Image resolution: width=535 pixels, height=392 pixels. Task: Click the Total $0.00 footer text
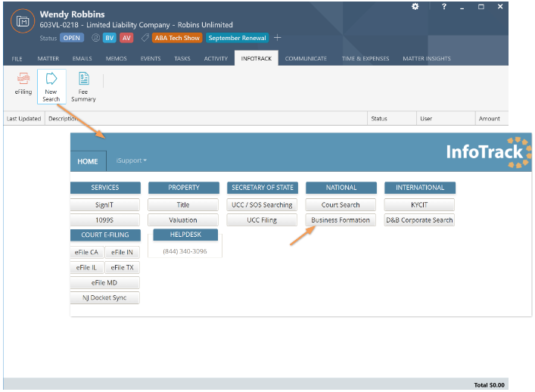[x=489, y=385]
